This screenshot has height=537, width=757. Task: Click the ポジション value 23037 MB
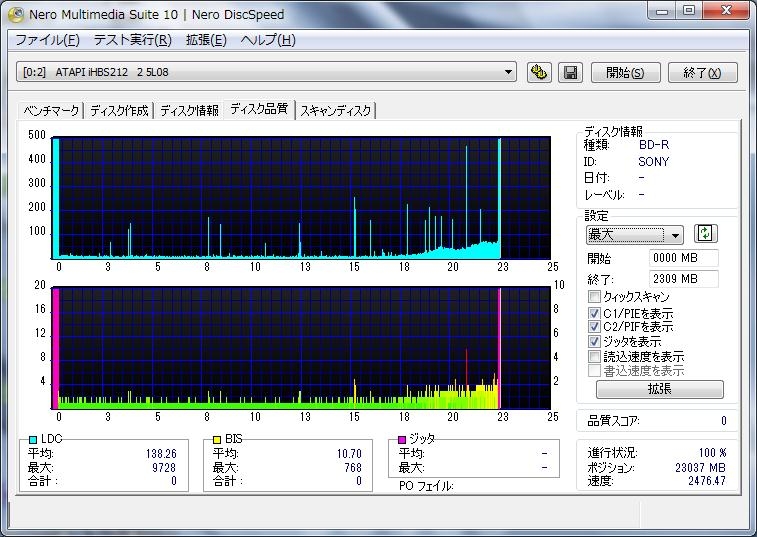(701, 467)
